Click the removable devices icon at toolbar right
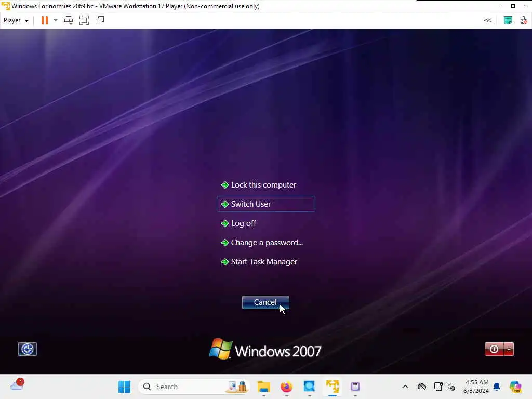The width and height of the screenshot is (532, 399). point(524,20)
